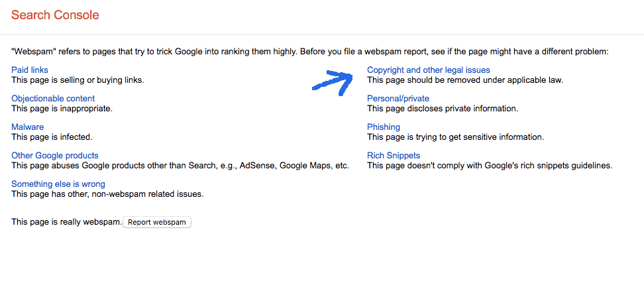Open the Paid links report link
This screenshot has height=289, width=644.
[x=30, y=70]
